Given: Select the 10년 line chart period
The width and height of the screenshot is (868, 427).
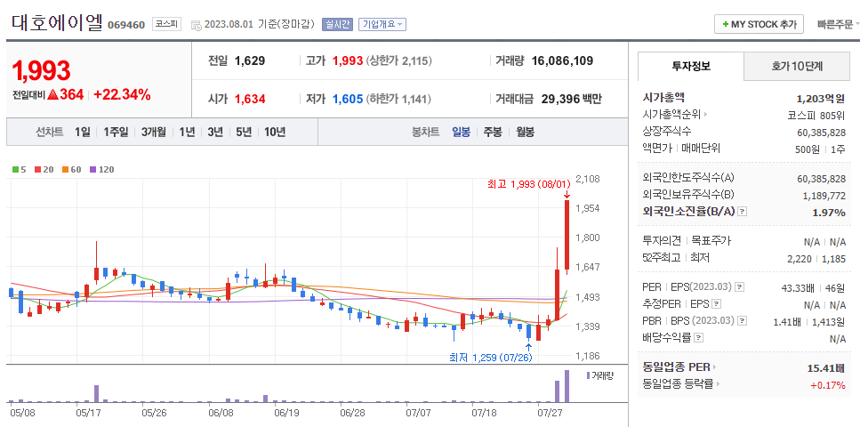Looking at the screenshot, I should pos(275,132).
